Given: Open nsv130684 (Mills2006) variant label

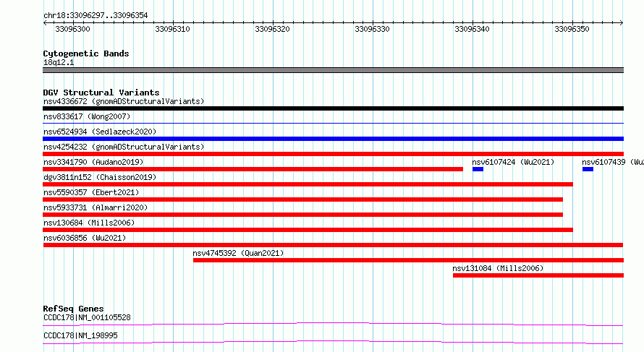Looking at the screenshot, I should [89, 223].
